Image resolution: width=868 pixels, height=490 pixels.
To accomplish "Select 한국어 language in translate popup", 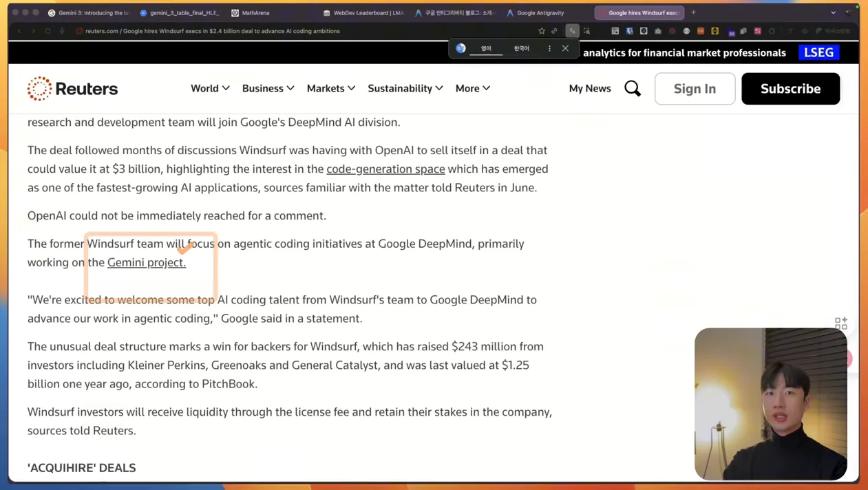I will point(522,48).
